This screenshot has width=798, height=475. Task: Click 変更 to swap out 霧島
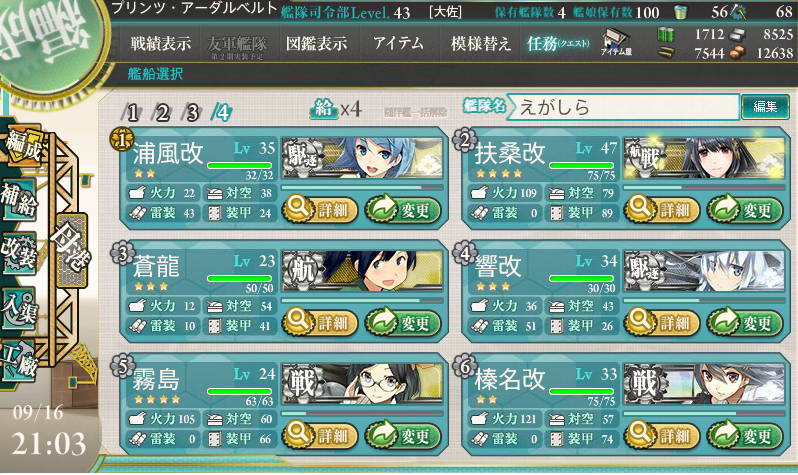click(402, 435)
